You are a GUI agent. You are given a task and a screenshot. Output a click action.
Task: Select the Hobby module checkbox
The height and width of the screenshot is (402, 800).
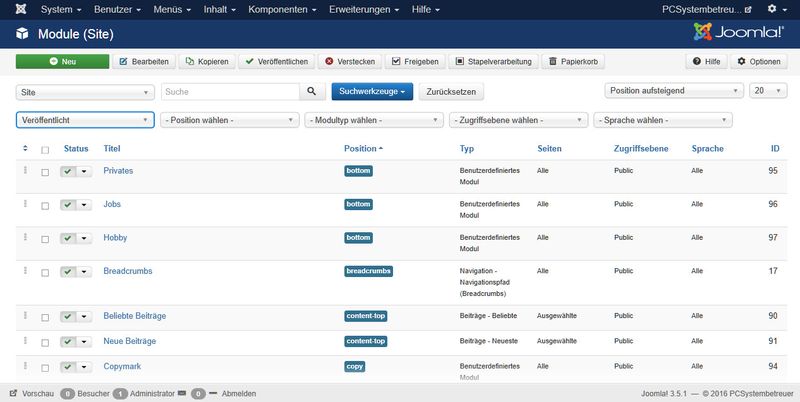[x=45, y=239]
